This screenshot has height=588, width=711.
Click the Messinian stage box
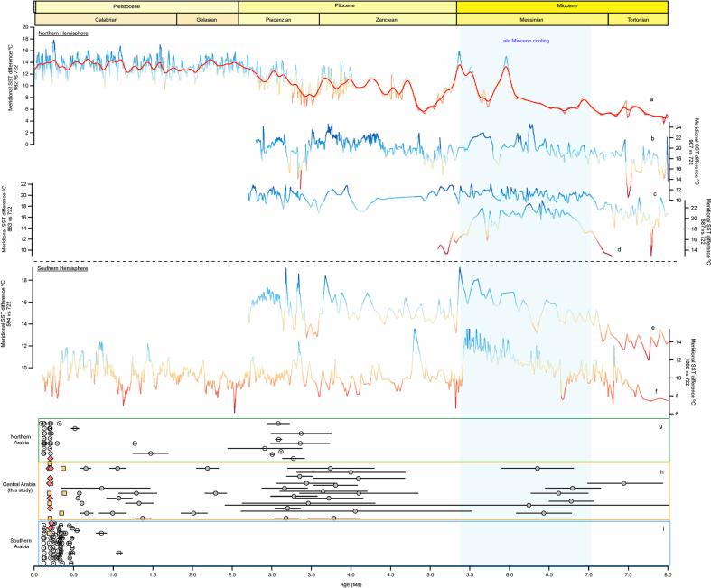click(x=532, y=20)
